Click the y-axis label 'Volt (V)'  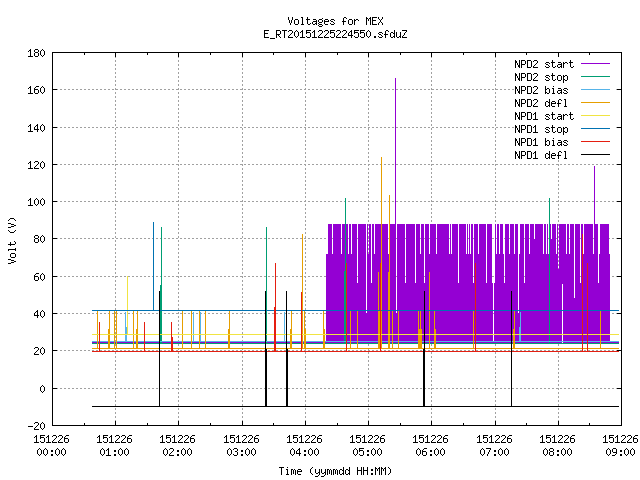(13, 240)
